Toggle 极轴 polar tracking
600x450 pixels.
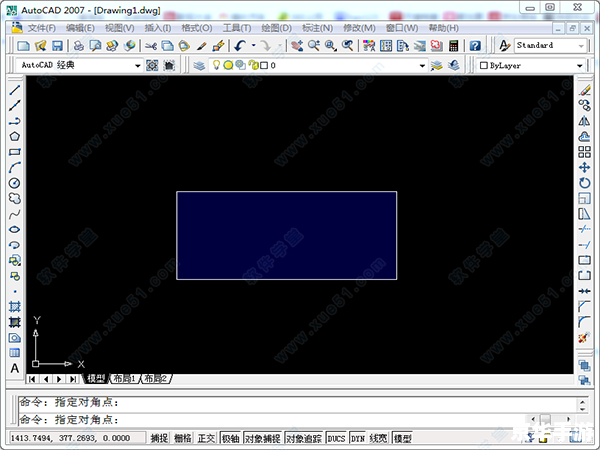point(230,438)
